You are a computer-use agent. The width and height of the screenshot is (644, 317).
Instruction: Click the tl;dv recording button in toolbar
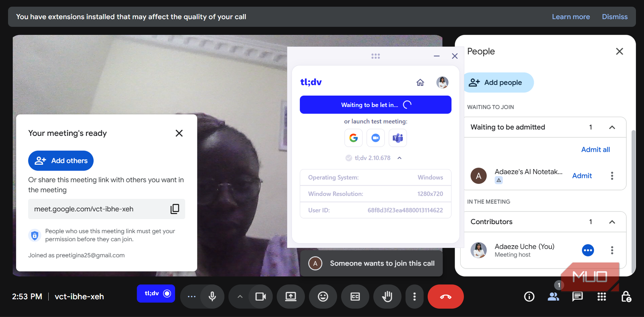[x=156, y=294]
